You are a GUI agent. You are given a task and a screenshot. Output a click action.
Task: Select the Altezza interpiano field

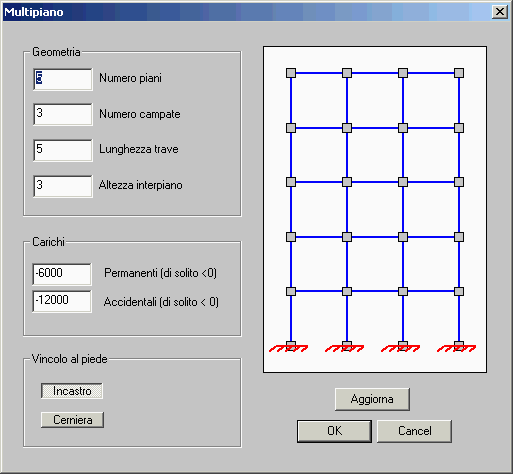[x=63, y=186]
